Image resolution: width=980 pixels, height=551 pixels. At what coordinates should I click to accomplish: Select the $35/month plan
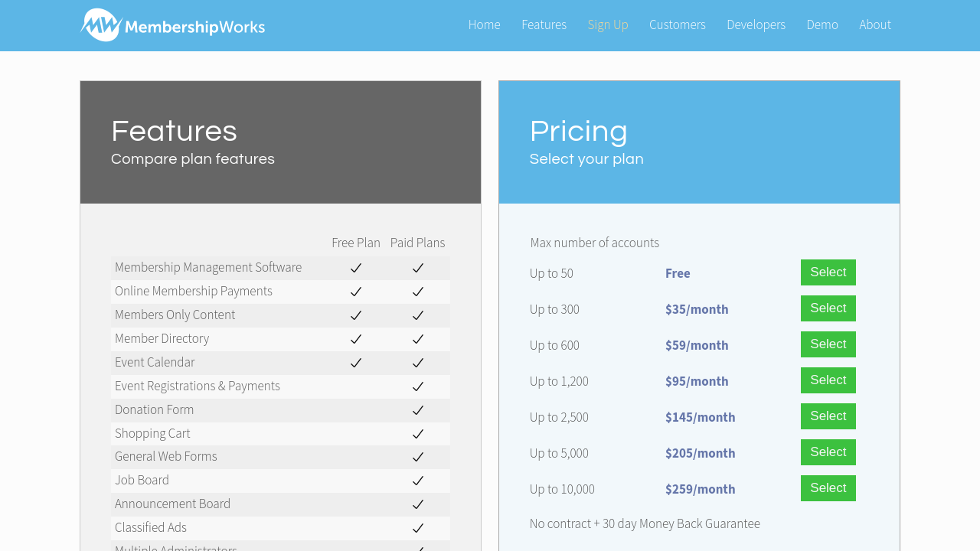click(828, 308)
